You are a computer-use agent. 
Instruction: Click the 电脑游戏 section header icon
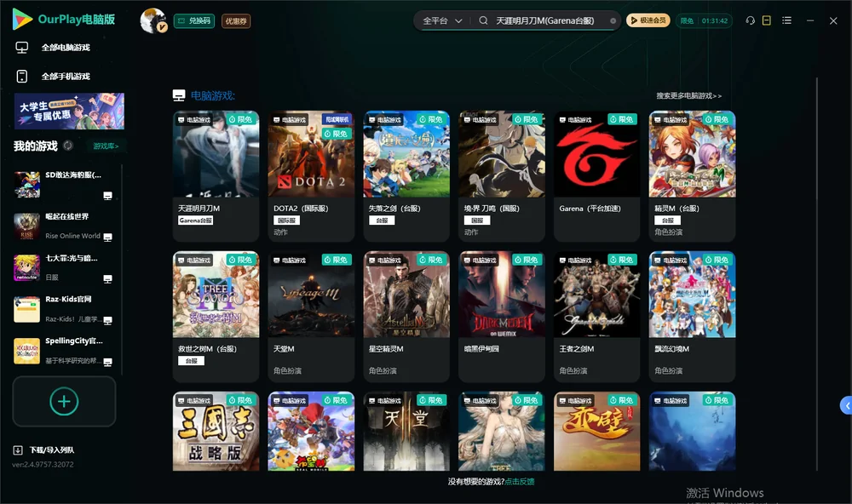[x=179, y=95]
